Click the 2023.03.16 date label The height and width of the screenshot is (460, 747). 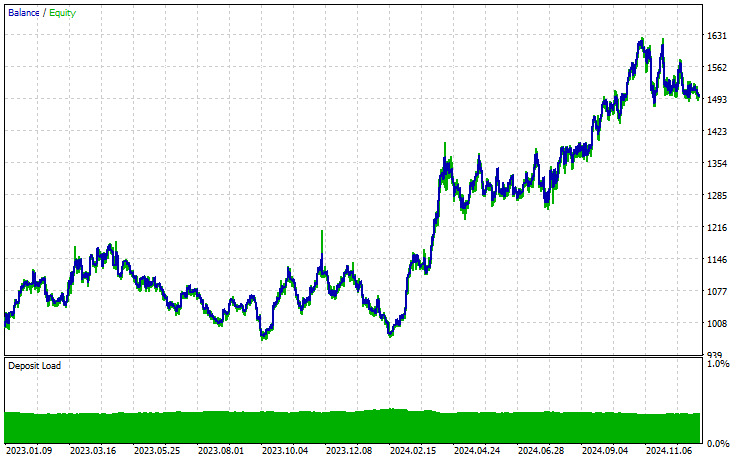93,450
